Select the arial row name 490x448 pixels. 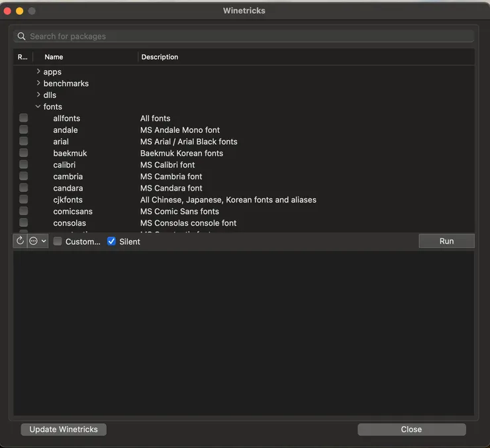pyautogui.click(x=61, y=142)
